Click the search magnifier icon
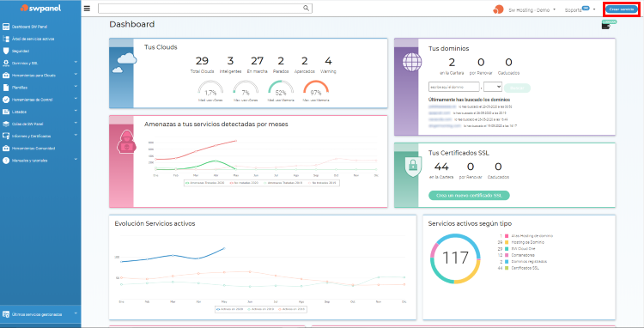Viewport: 644px width, 328px height. [x=306, y=9]
